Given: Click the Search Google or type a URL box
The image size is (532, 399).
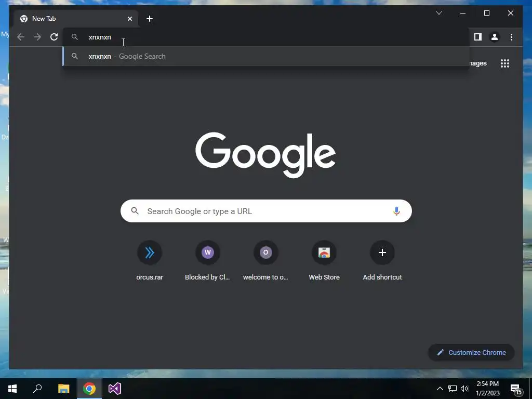Looking at the screenshot, I should (x=266, y=211).
